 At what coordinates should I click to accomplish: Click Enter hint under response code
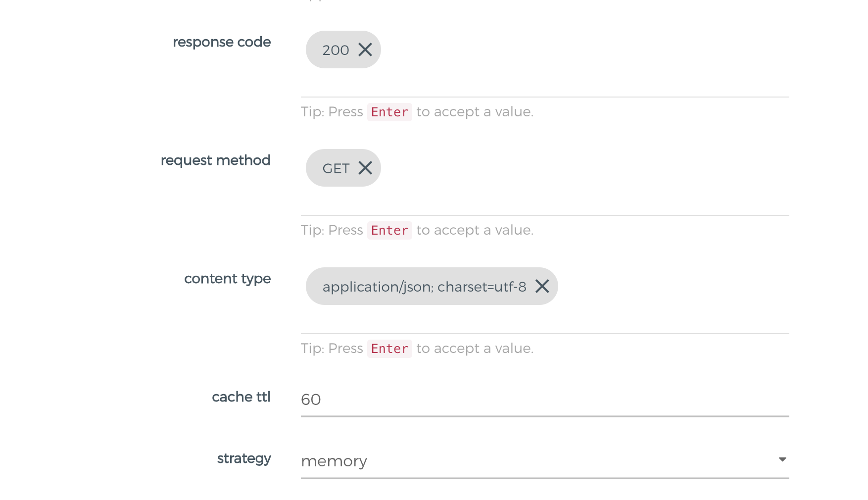(389, 112)
